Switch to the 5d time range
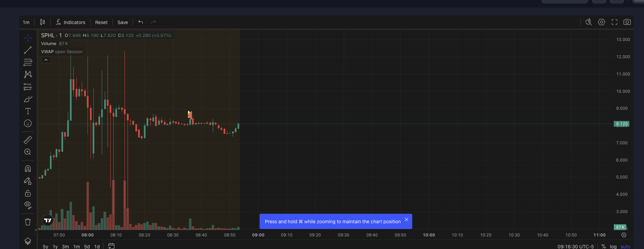Image resolution: width=644 pixels, height=249 pixels. [87, 246]
